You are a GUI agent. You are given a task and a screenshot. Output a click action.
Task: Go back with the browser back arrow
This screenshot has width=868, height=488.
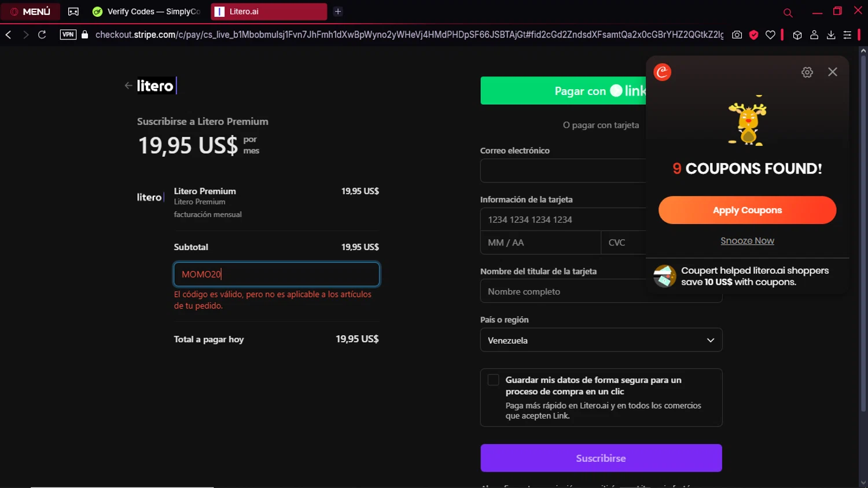[8, 35]
